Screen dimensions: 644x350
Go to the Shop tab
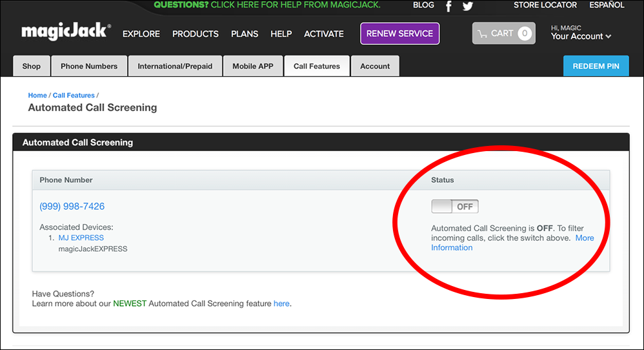pyautogui.click(x=31, y=66)
